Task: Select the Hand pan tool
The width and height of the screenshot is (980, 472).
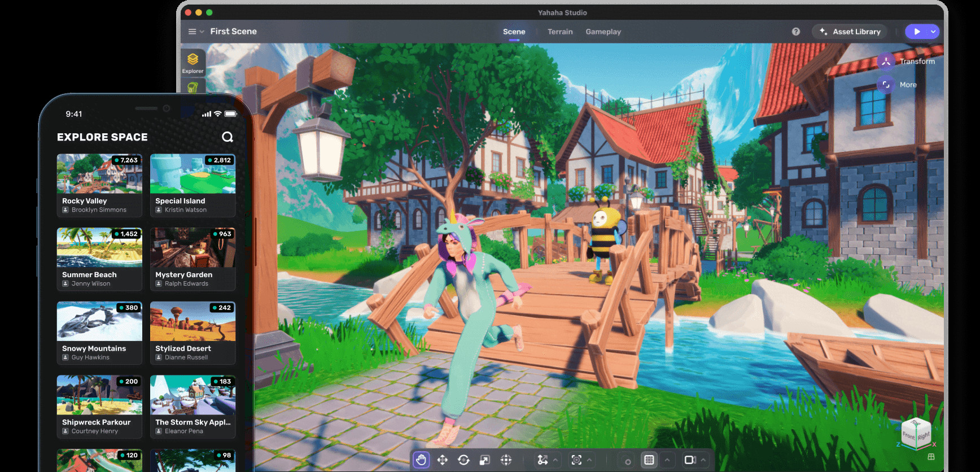Action: click(x=421, y=460)
